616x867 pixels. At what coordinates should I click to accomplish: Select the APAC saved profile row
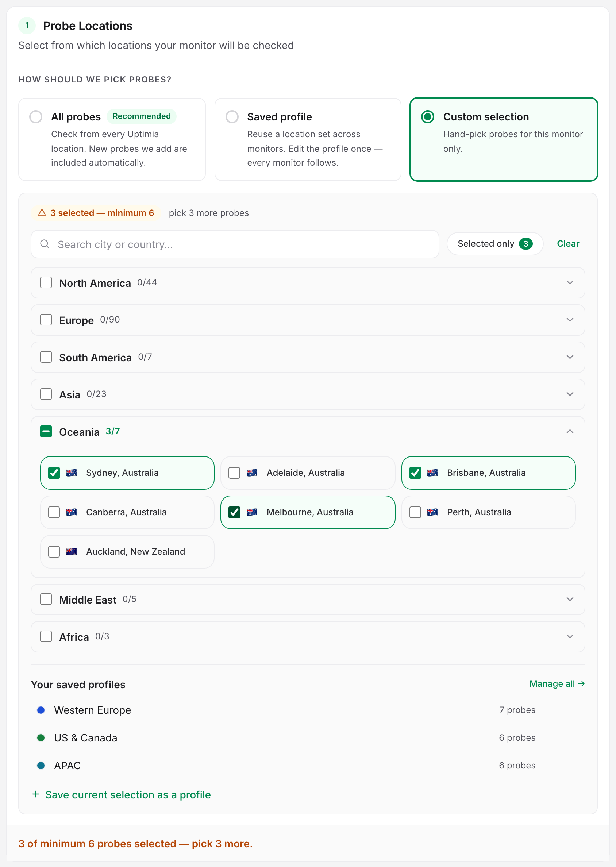coord(308,765)
